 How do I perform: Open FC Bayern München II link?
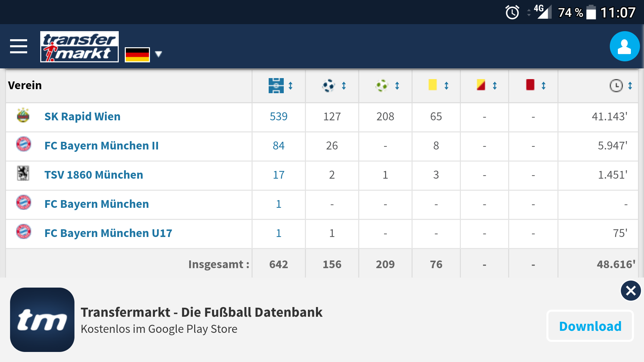point(101,146)
